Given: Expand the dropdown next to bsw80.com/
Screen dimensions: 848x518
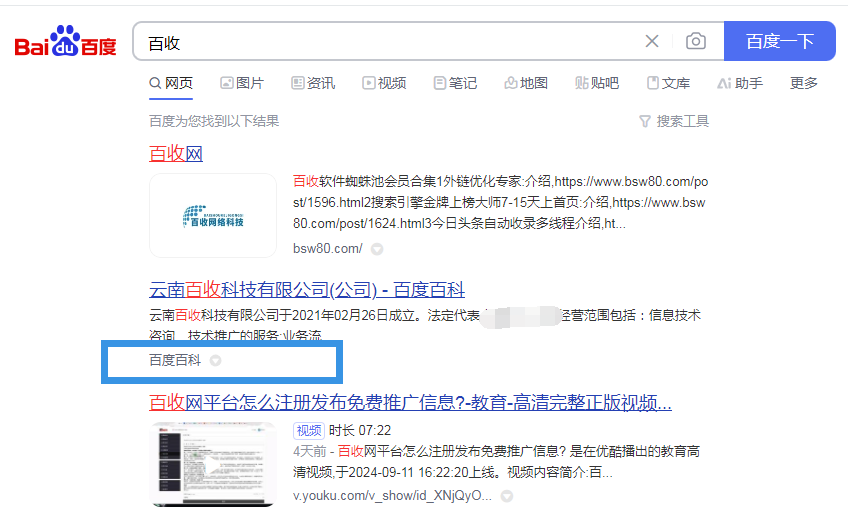Looking at the screenshot, I should coord(377,249).
